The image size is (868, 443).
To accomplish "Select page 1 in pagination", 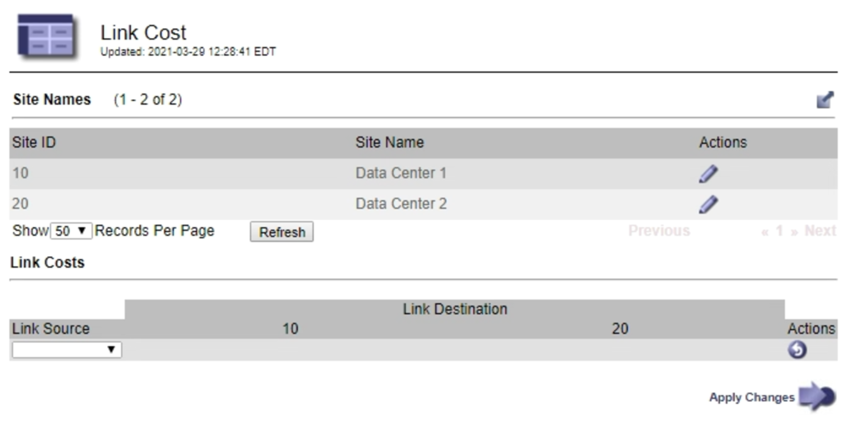I will coord(779,231).
